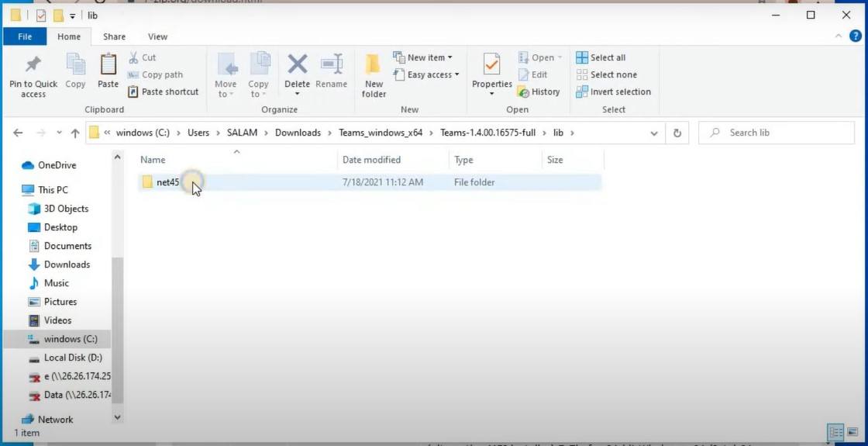868x446 pixels.
Task: Click Teams_windows_x64 in the breadcrumb path
Action: (x=381, y=133)
